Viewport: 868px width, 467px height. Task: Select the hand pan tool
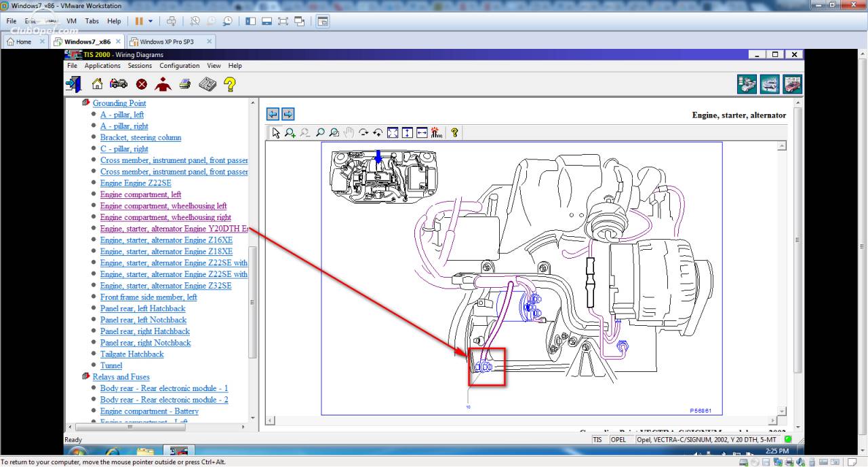[349, 133]
